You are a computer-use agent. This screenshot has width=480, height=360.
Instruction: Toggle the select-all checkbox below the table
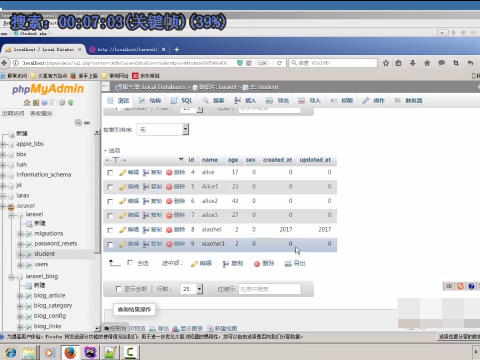(130, 263)
